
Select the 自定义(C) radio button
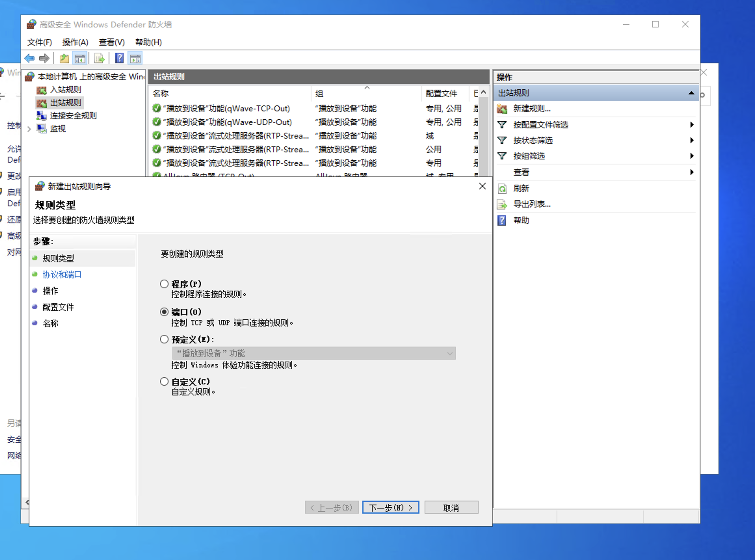pyautogui.click(x=164, y=381)
